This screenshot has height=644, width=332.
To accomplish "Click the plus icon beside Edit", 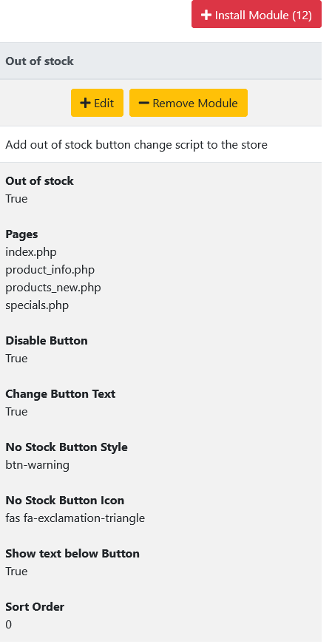I will (86, 103).
